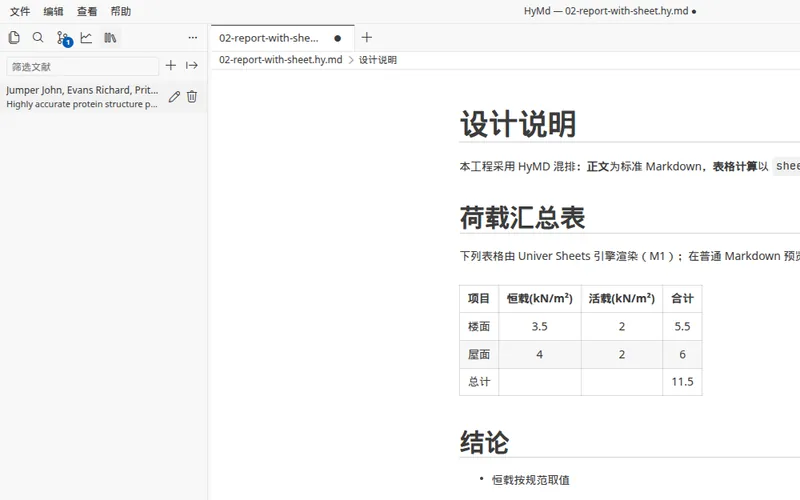Click paragraph starting 下列表格由 Univer Sheets

pyautogui.click(x=630, y=256)
